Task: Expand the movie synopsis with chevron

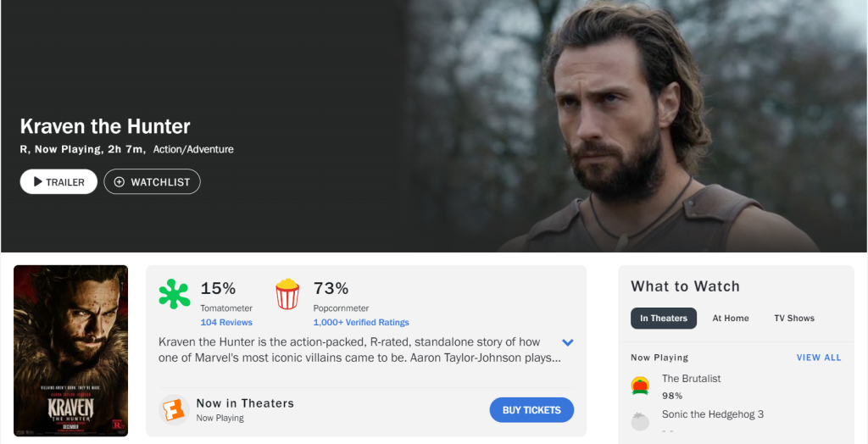Action: (568, 342)
